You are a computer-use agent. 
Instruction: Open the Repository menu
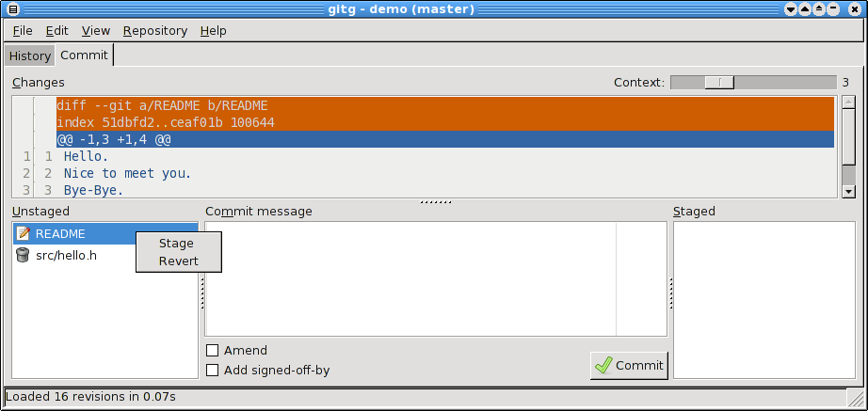pyautogui.click(x=155, y=31)
